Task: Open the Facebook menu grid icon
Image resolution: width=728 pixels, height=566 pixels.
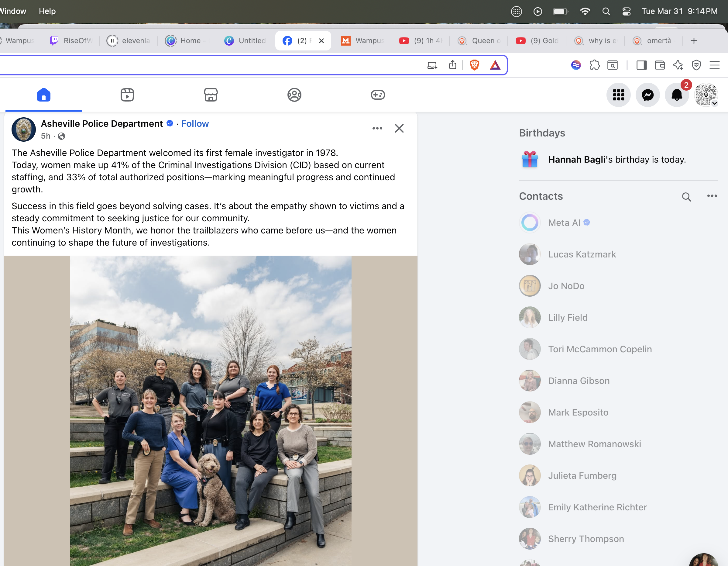Action: [618, 95]
